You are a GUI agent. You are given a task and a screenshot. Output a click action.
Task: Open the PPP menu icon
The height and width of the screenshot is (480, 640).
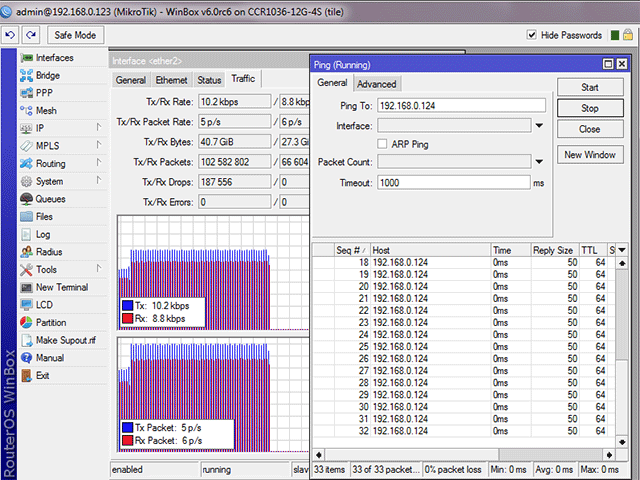27,93
